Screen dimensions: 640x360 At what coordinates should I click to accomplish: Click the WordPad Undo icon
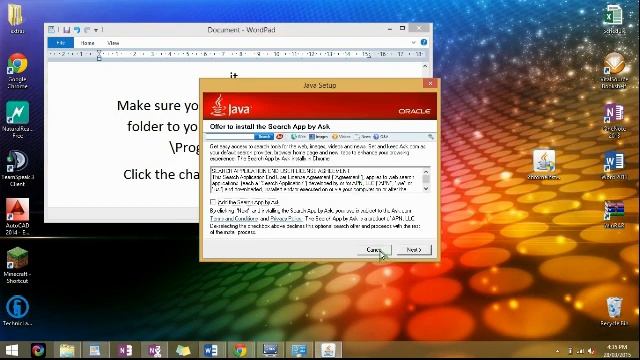(77, 30)
